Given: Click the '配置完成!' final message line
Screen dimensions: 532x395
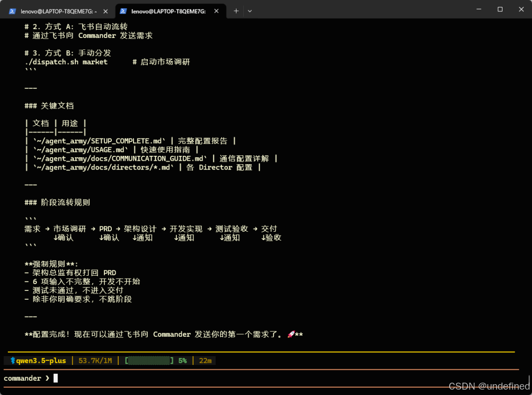Looking at the screenshot, I should [x=164, y=334].
